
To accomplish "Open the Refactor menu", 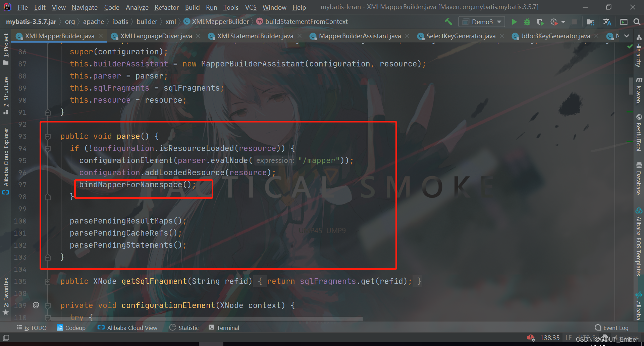I will (x=166, y=7).
